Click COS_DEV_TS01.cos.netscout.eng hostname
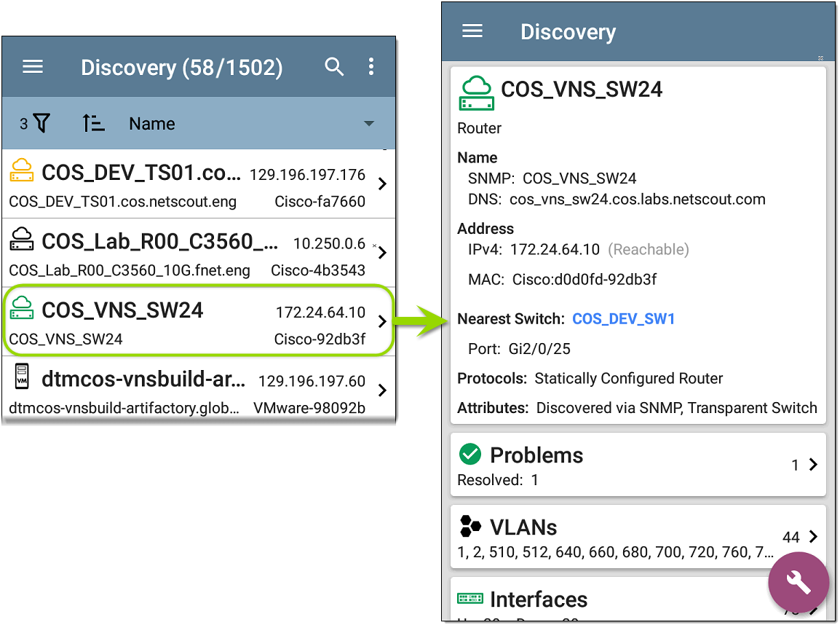This screenshot has height=625, width=840. [123, 202]
